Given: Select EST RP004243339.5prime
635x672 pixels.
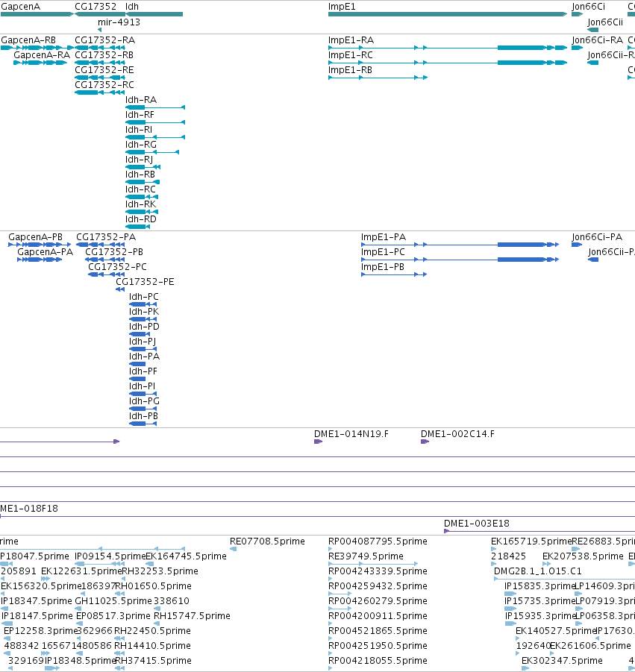Looking at the screenshot, I should coord(330,579).
